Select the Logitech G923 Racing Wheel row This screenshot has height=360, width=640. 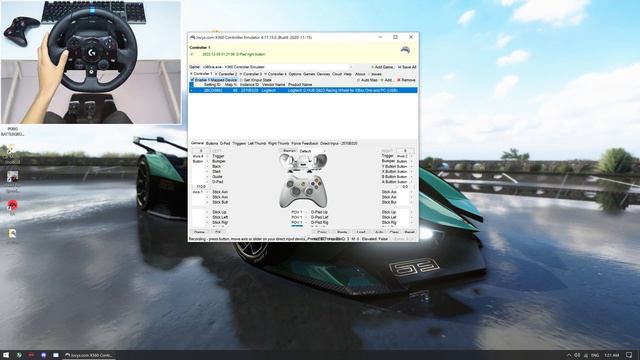(x=303, y=90)
